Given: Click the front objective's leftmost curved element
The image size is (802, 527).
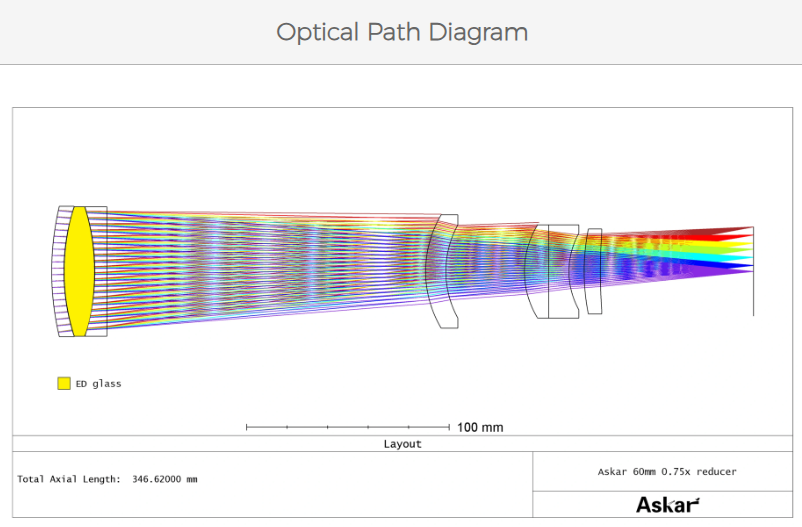Looking at the screenshot, I should [58, 271].
